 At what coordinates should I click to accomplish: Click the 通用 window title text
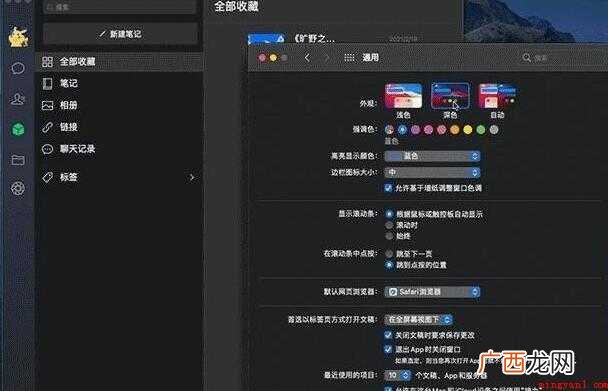coord(370,58)
